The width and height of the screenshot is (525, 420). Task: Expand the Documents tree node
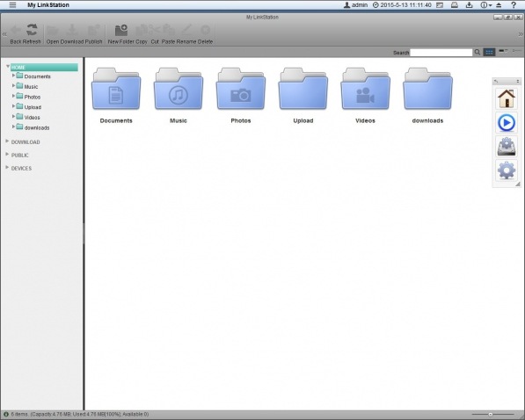click(x=13, y=76)
